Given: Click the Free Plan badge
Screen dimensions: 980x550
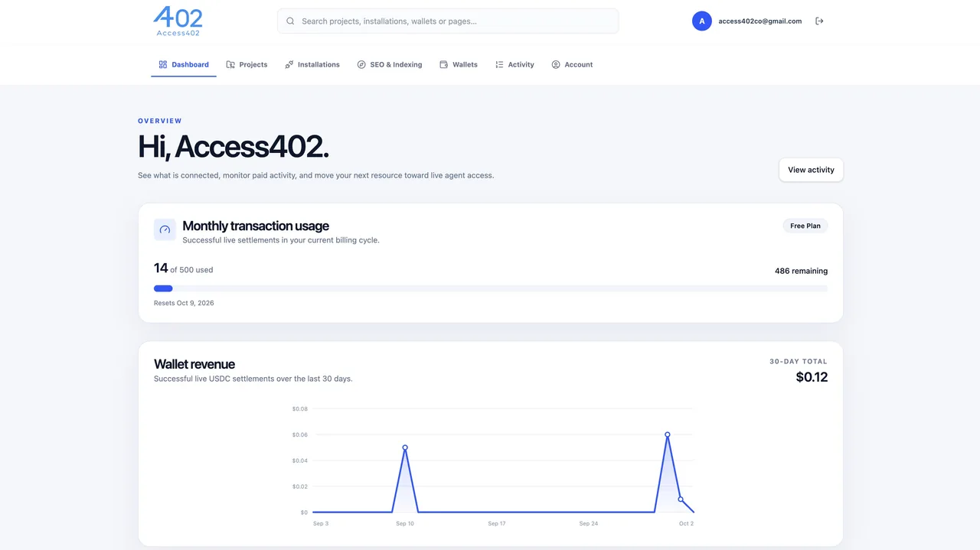Looking at the screenshot, I should [x=805, y=226].
